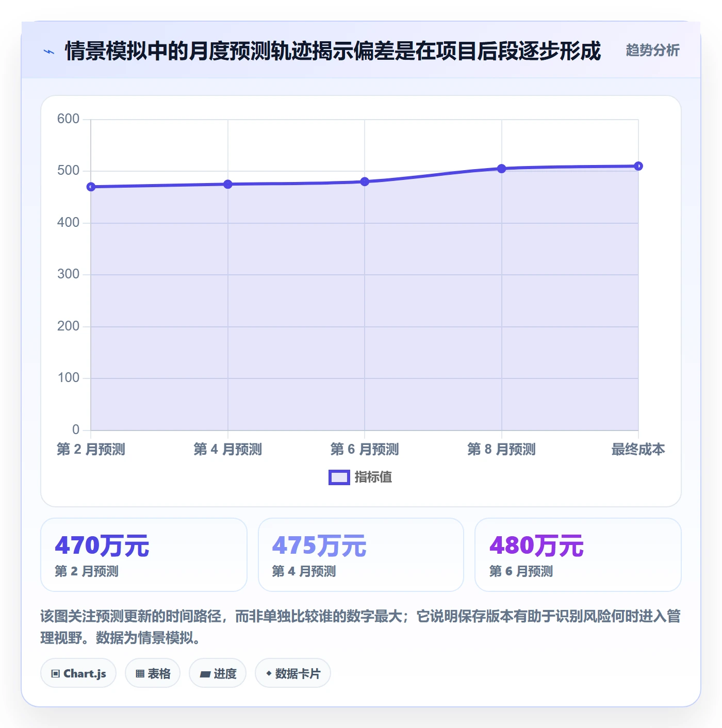Viewport: 722px width, 728px height.
Task: Click the square icon in Chart.js tag
Action: tap(56, 674)
